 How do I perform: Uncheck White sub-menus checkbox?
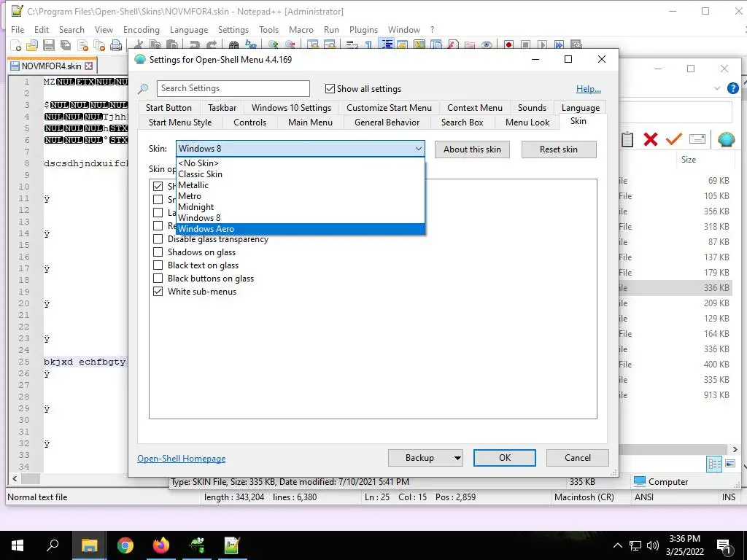pos(158,292)
